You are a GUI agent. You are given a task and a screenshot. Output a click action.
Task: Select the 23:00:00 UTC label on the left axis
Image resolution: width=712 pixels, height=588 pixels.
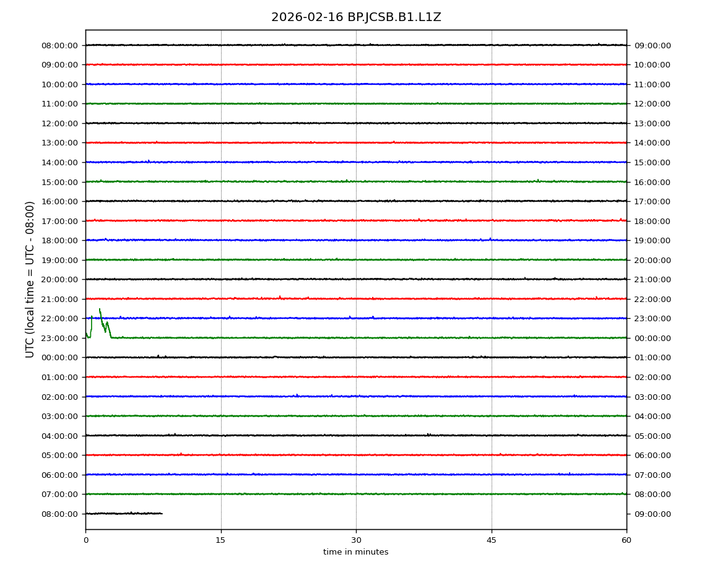tap(60, 338)
